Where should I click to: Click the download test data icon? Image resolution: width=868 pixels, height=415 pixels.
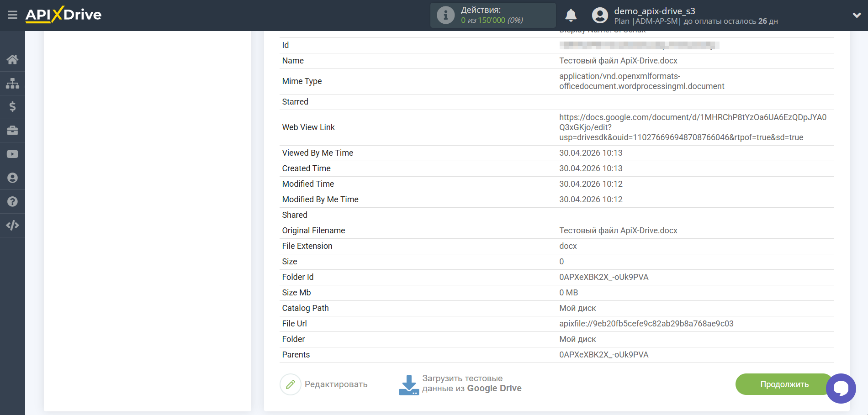(409, 385)
